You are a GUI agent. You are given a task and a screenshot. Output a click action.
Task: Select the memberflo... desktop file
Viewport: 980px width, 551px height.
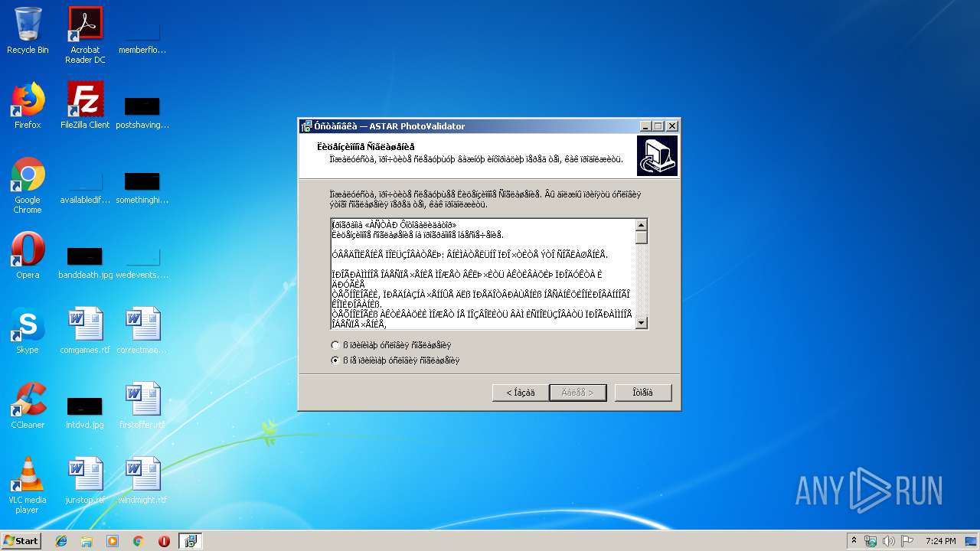coord(142,38)
